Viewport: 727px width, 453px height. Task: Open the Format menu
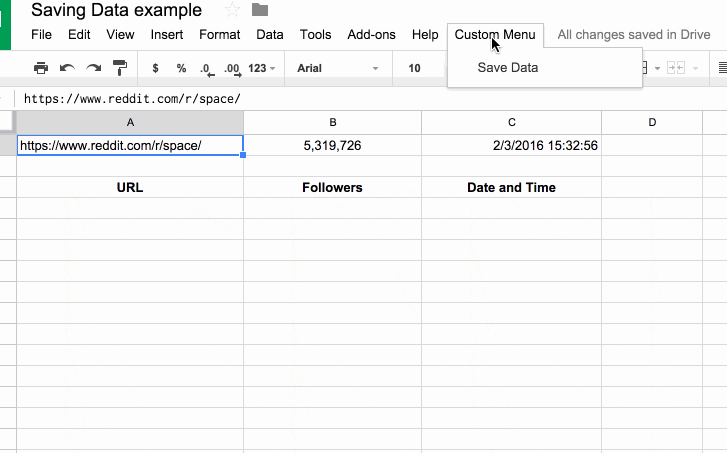pos(220,35)
